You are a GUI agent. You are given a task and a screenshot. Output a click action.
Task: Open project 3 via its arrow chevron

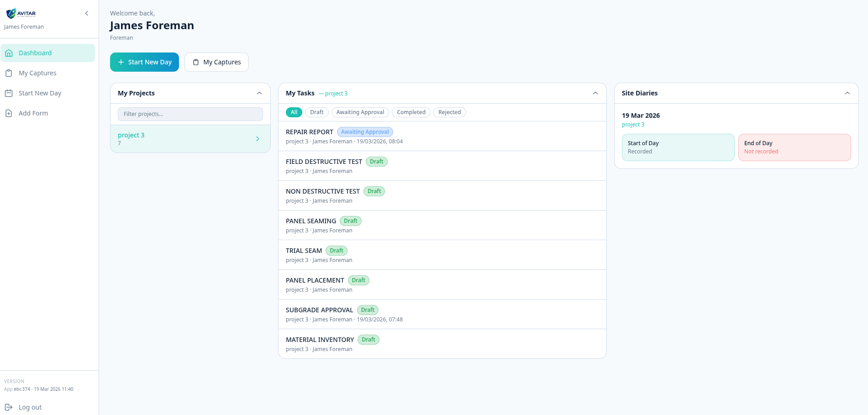pos(257,138)
